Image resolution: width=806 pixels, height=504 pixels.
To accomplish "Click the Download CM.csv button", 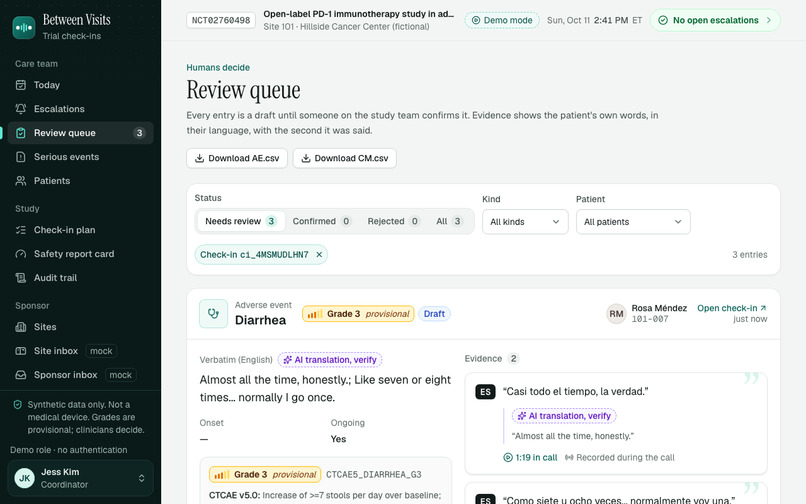I will (x=344, y=158).
